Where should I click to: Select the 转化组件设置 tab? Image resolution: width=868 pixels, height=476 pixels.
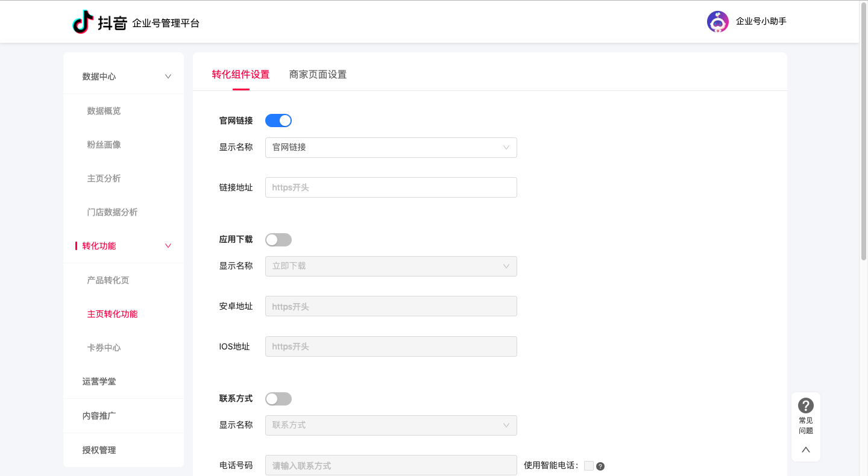click(x=241, y=74)
